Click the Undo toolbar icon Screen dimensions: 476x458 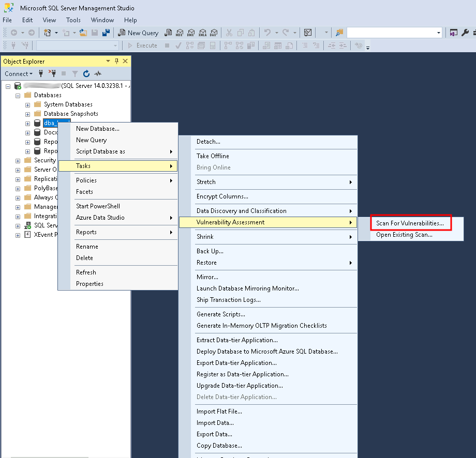tap(267, 33)
